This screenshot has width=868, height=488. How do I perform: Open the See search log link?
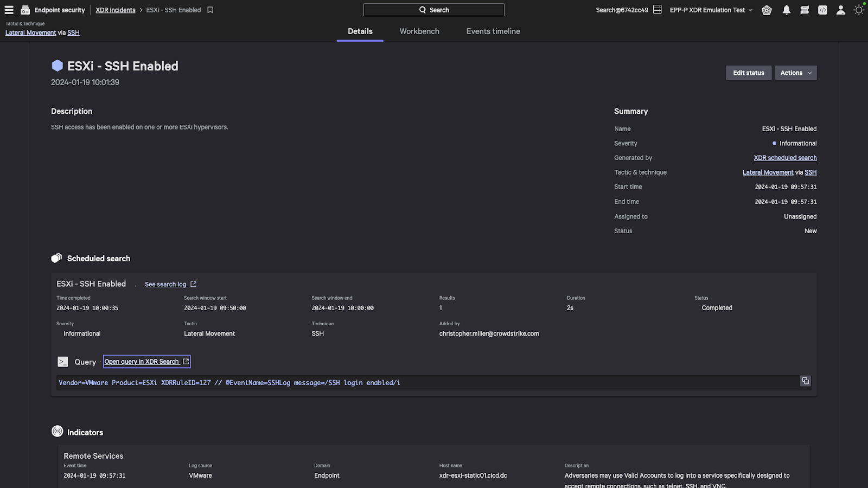[166, 284]
